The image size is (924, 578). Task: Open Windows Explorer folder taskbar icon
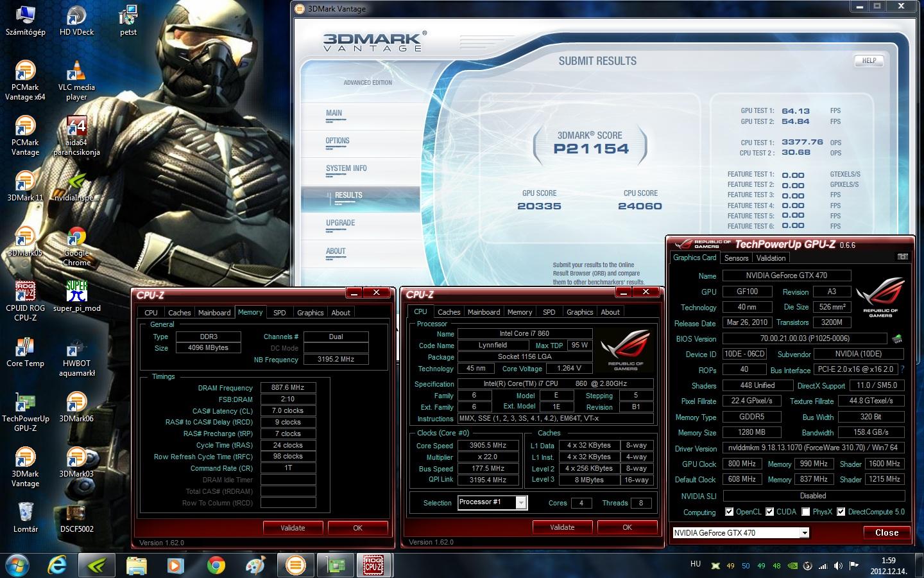[136, 565]
